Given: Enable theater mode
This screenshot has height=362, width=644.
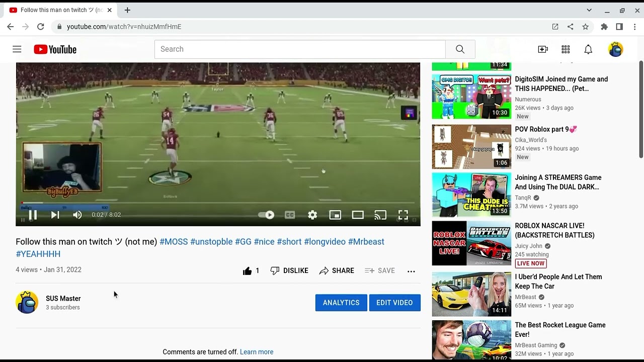Looking at the screenshot, I should [358, 215].
